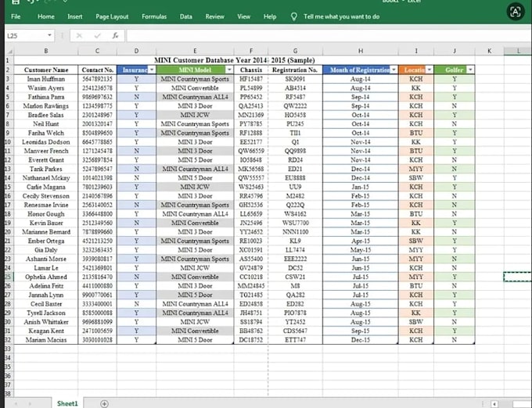Viewport: 532px width, 408px height.
Task: Switch to the Home ribbon tab
Action: click(46, 16)
